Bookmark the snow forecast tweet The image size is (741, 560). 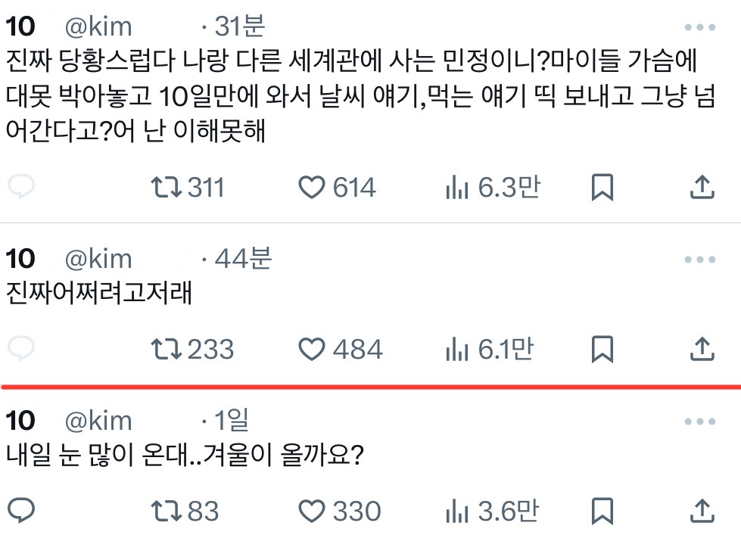click(603, 511)
